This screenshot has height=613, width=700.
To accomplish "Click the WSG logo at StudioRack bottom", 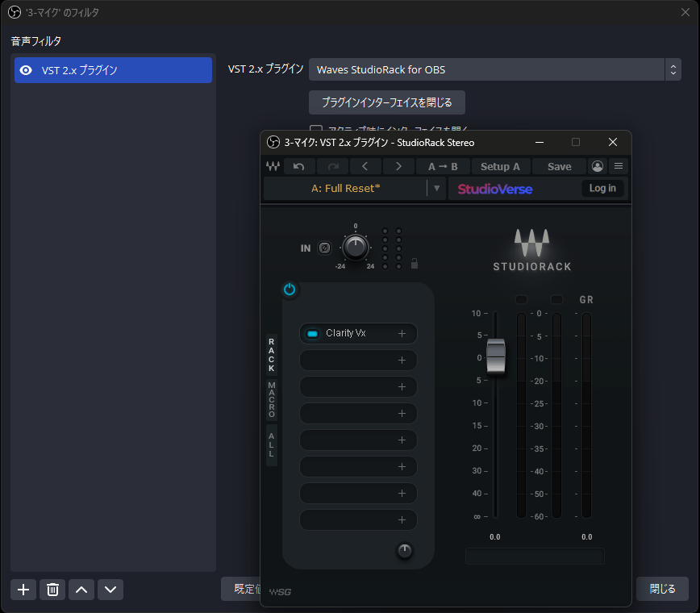I will pyautogui.click(x=280, y=592).
